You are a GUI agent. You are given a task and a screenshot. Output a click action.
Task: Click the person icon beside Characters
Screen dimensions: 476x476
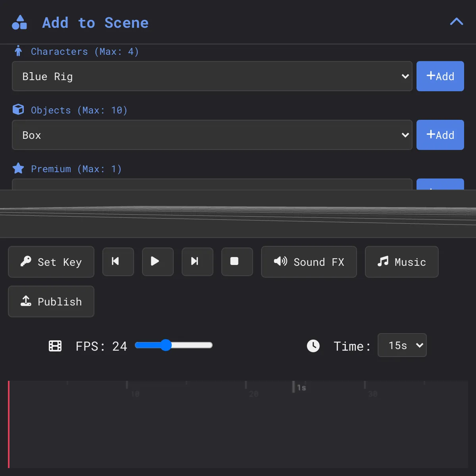click(18, 51)
